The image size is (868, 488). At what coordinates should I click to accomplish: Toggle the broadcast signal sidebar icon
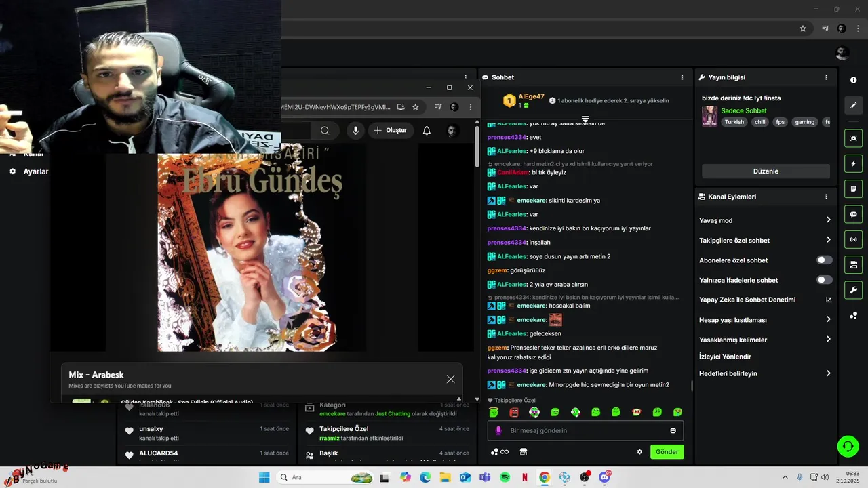[x=853, y=239]
